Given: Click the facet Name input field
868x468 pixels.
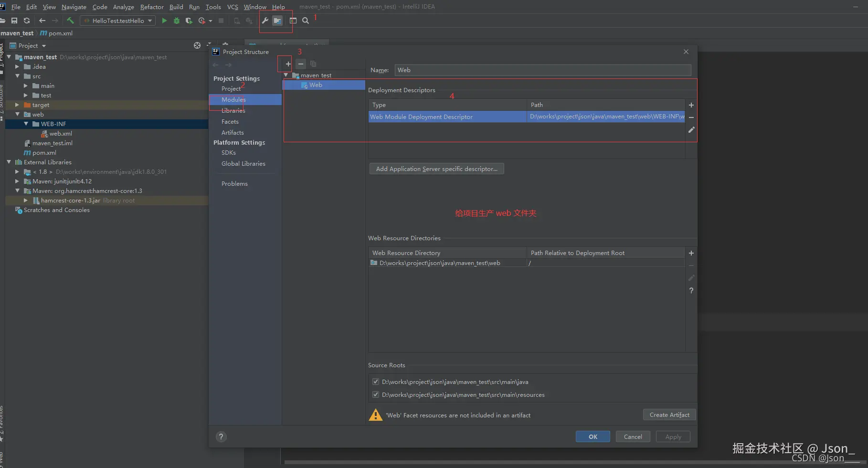Looking at the screenshot, I should pos(543,70).
